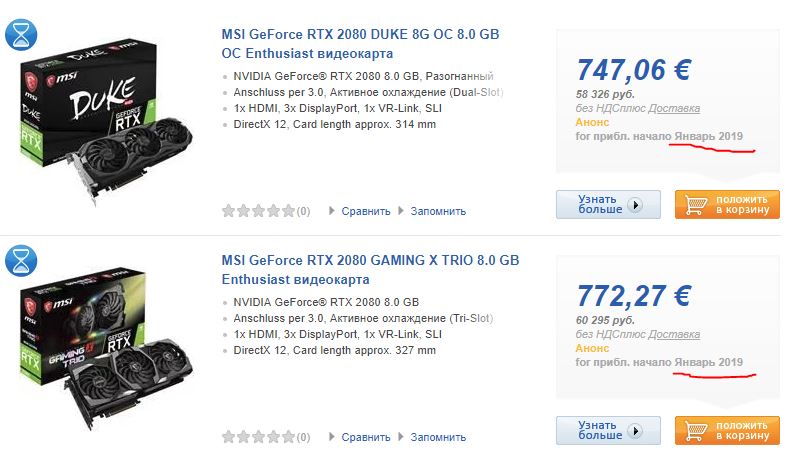The width and height of the screenshot is (792, 458).
Task: Click the star rating under GAMING X TRIO
Action: [x=258, y=437]
